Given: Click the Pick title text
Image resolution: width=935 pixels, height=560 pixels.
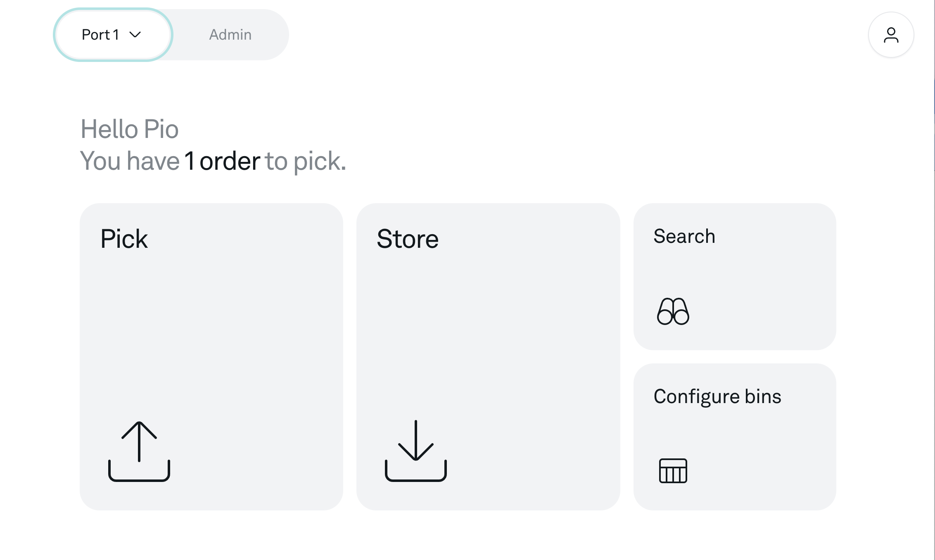Looking at the screenshot, I should [x=124, y=239].
